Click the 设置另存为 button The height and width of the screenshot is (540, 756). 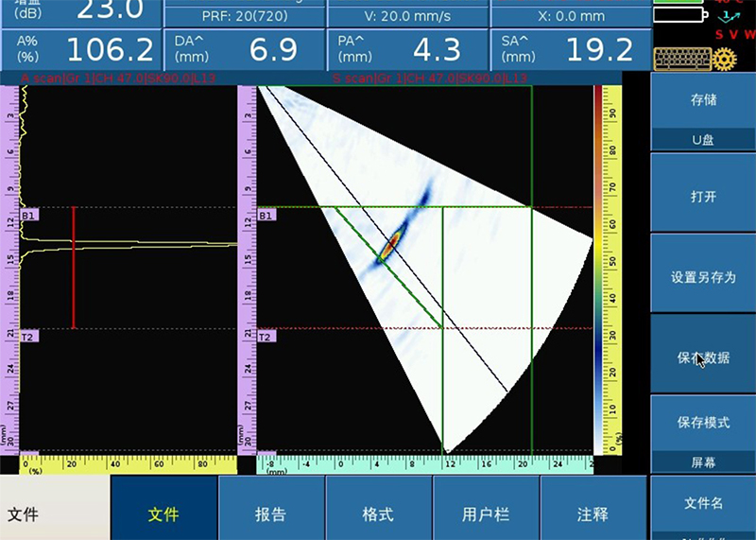[703, 273]
